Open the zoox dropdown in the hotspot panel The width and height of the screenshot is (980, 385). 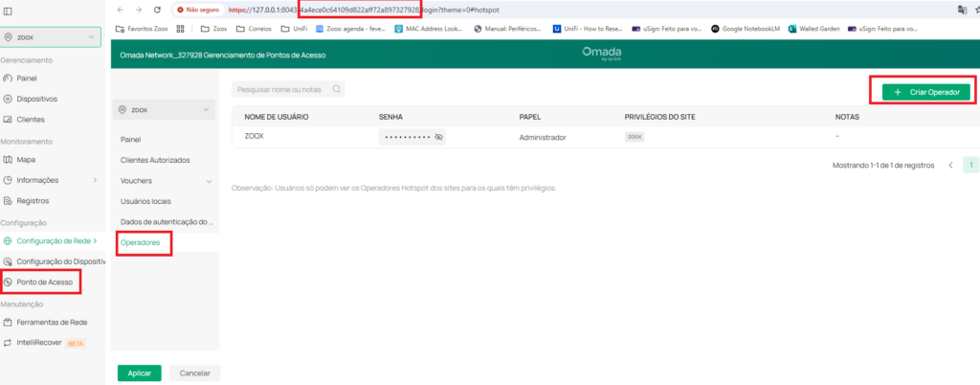tap(163, 109)
